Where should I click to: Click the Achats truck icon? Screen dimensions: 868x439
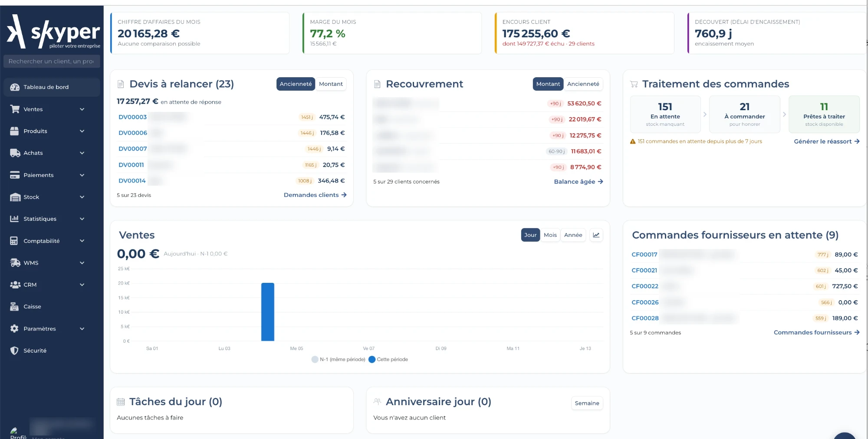15,153
